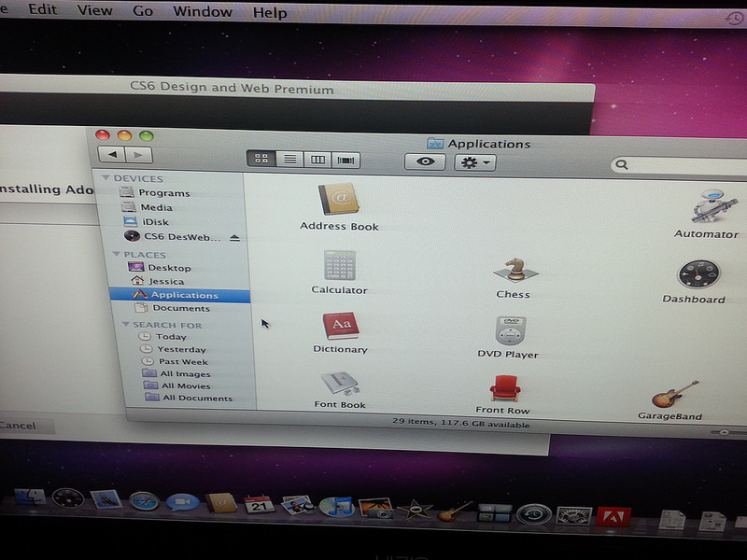
Task: Collapse the DEVICES sidebar section
Action: tap(106, 177)
